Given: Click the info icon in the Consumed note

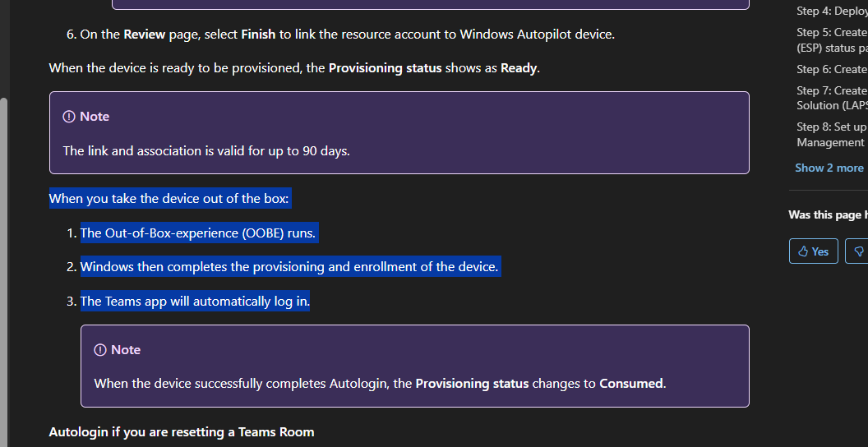Looking at the screenshot, I should pos(99,350).
